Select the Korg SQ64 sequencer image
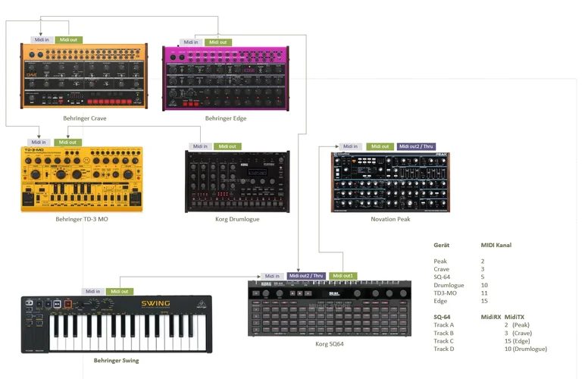Screen dimensions: 588x379 coord(330,309)
